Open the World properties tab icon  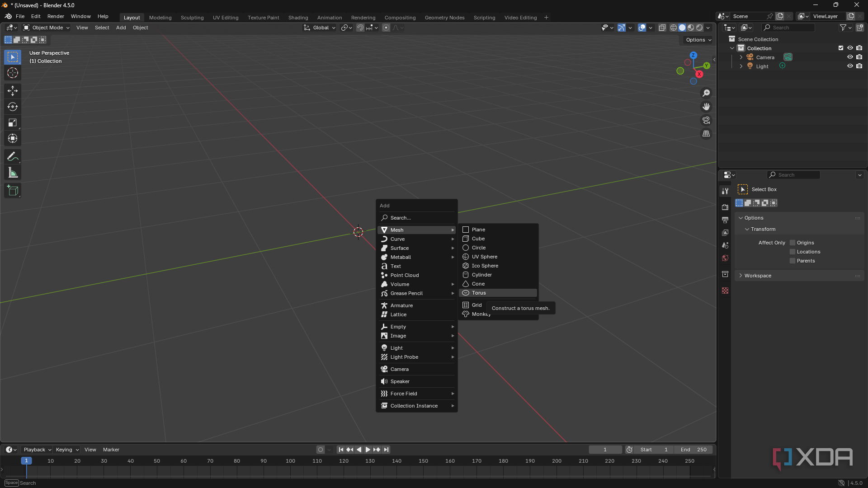pos(725,258)
